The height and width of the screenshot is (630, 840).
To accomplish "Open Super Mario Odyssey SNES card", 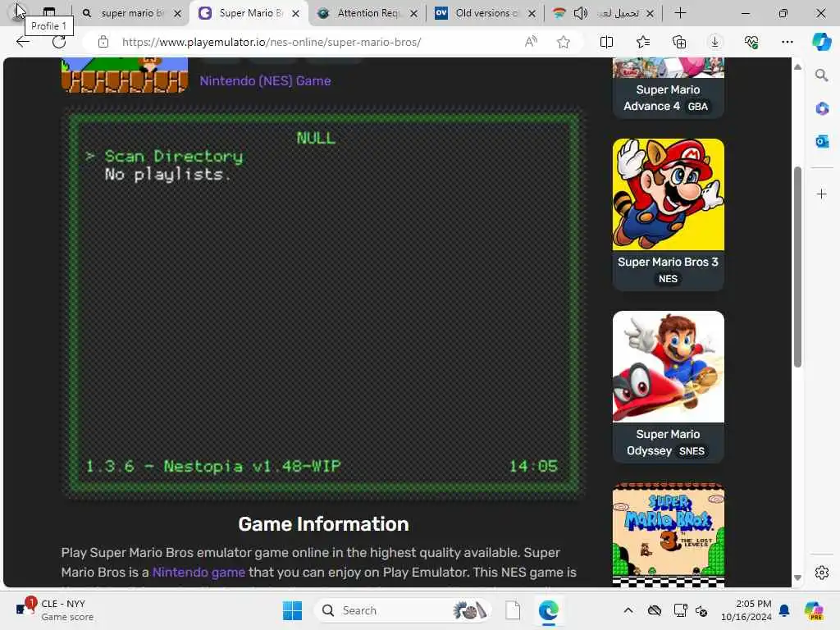I will tap(668, 387).
